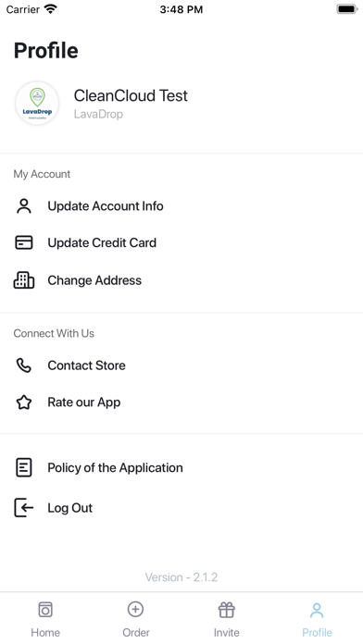Viewport: 363px width, 644px height.
Task: Tap the Log Out arrow icon
Action: (x=24, y=508)
